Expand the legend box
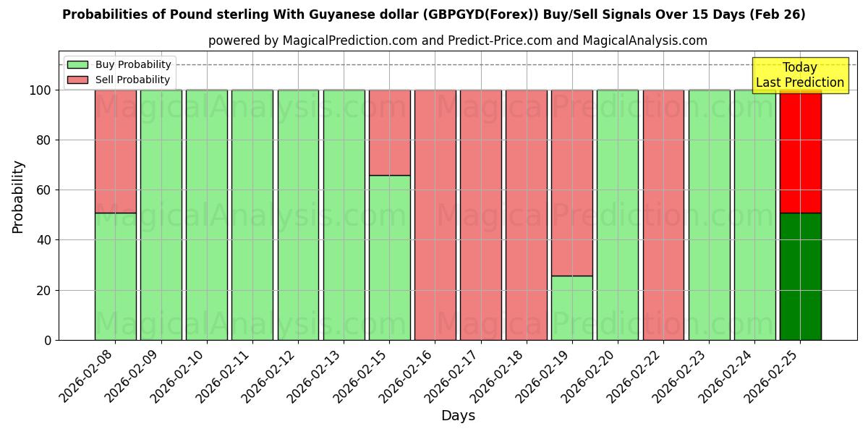Viewport: 868px width, 434px height. (116, 71)
